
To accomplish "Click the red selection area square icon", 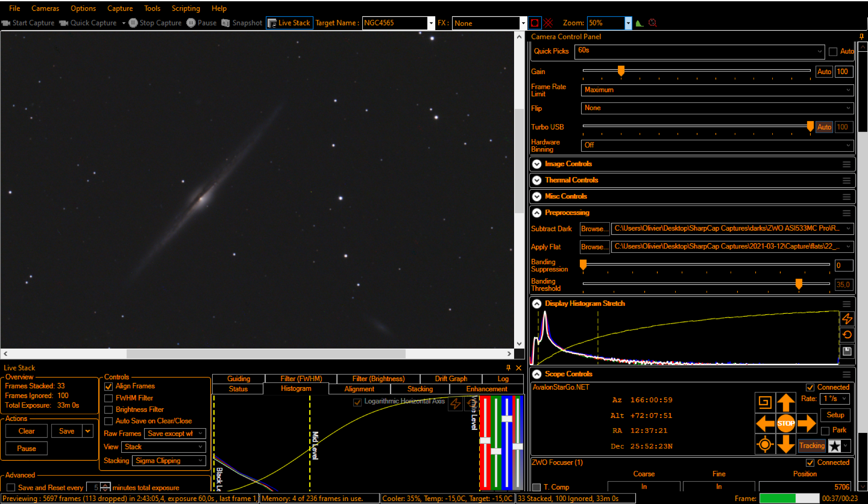I will click(535, 23).
